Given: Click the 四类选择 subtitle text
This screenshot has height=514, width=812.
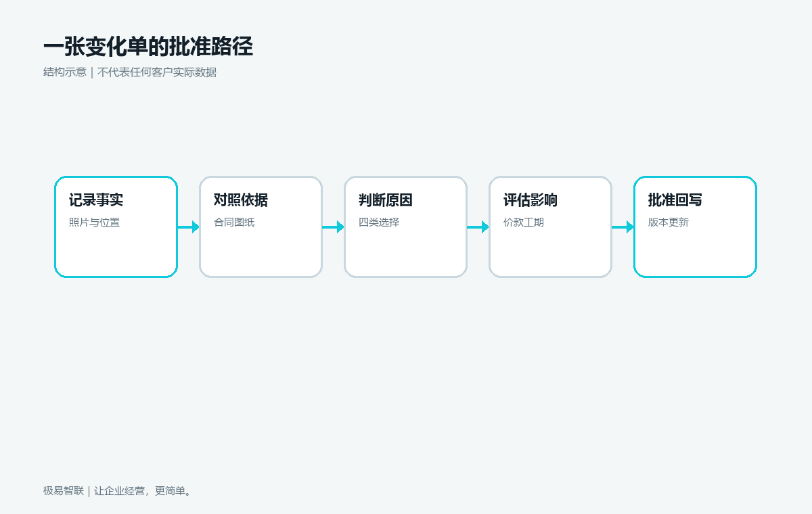Looking at the screenshot, I should point(379,222).
